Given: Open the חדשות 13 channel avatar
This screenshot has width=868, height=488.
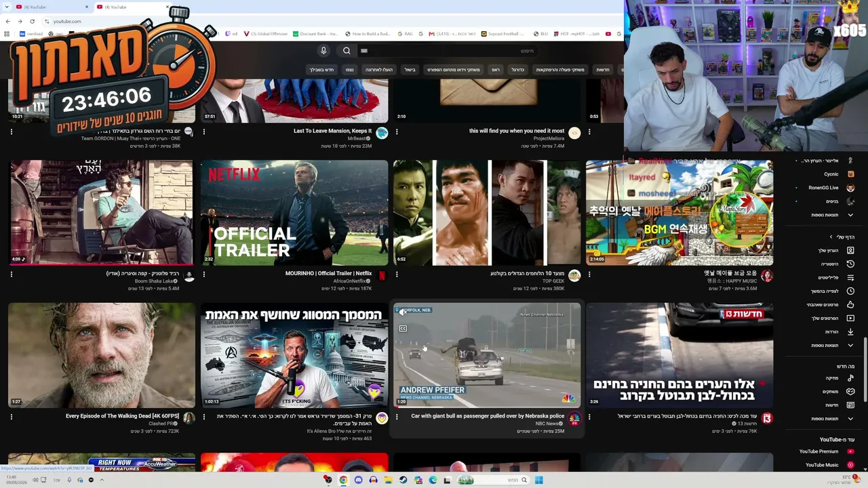Looking at the screenshot, I should [767, 418].
